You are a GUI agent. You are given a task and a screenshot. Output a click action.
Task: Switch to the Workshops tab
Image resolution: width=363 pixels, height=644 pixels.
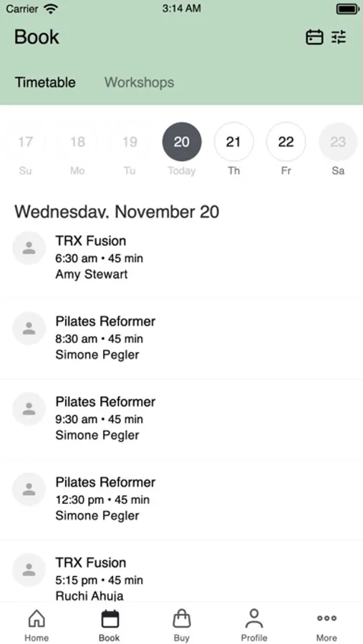(x=140, y=82)
